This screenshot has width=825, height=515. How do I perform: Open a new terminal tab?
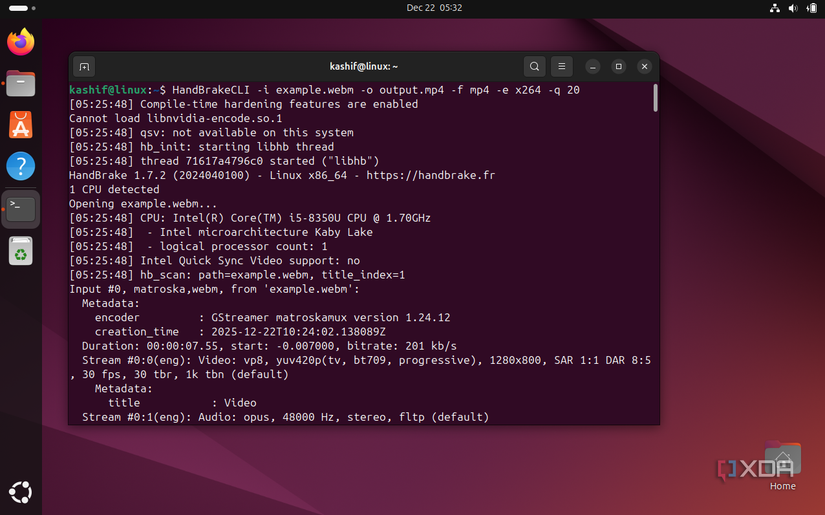point(84,67)
